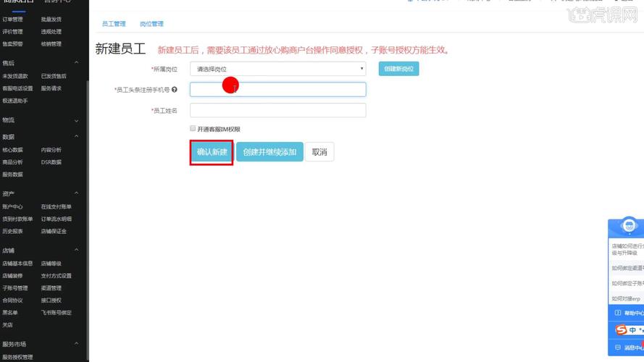The image size is (644, 362).
Task: Open 合同协议 in the sidebar
Action: 13,300
